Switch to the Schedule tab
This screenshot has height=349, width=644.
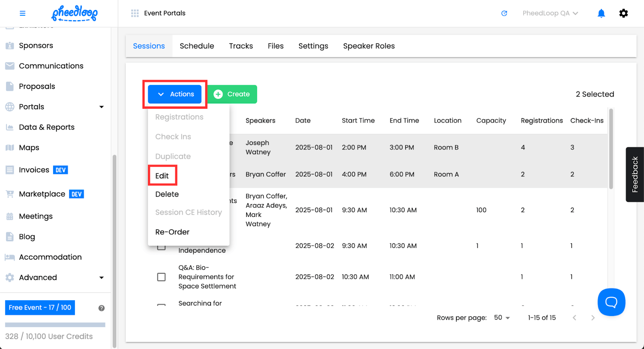pos(197,46)
